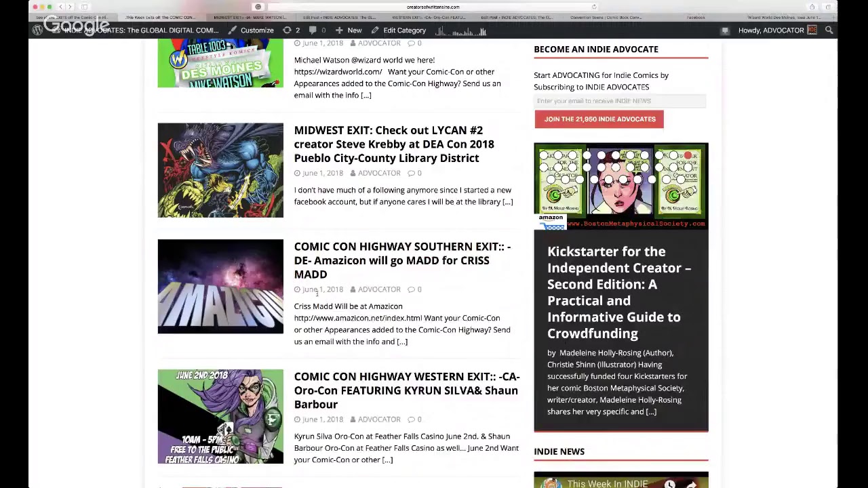The image size is (868, 488).
Task: Click the 'BECOME AN INDIE ADVOCATE' heading
Action: [596, 49]
